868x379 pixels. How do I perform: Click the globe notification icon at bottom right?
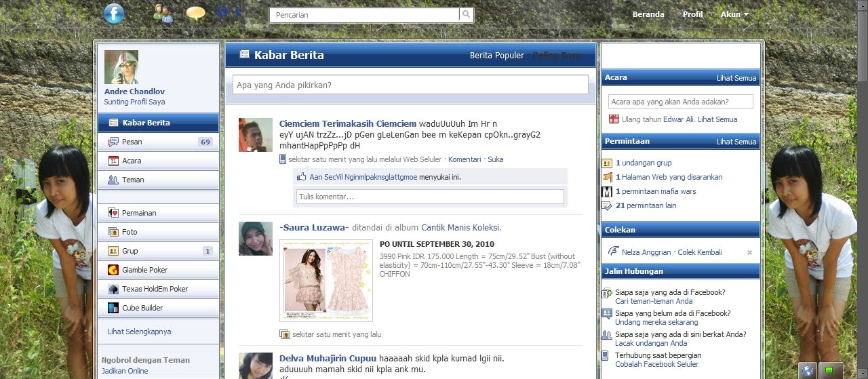click(808, 370)
